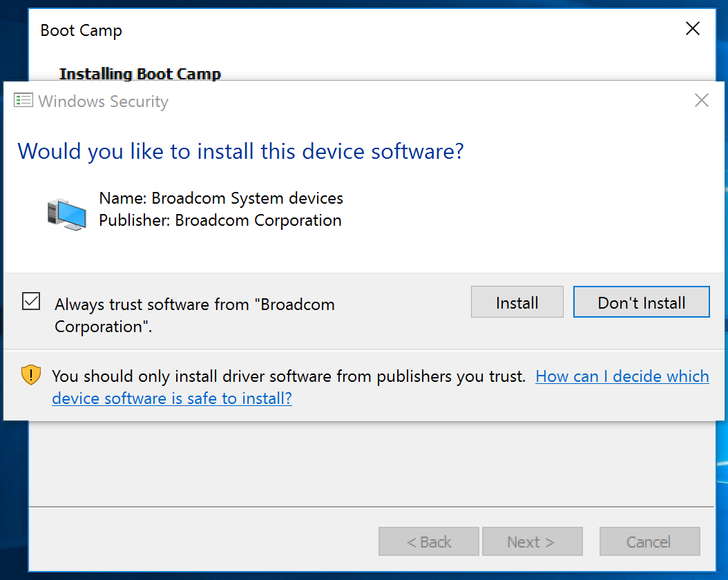Select the "Name: Broadcom System devices" line

tap(221, 198)
